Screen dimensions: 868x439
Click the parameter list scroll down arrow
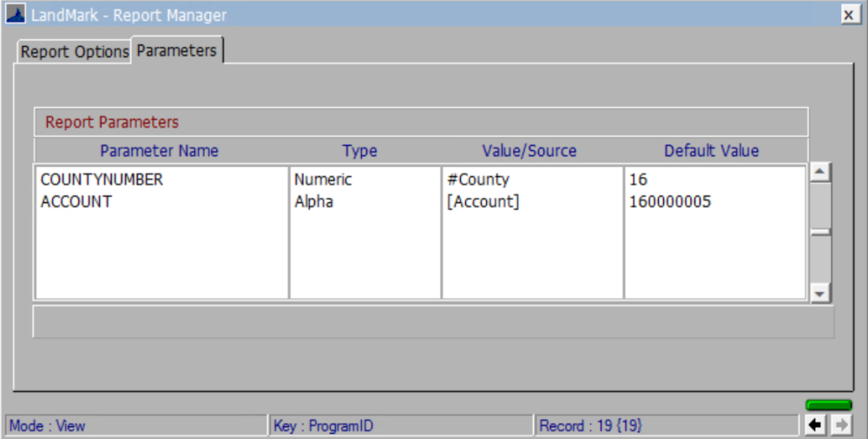[820, 293]
